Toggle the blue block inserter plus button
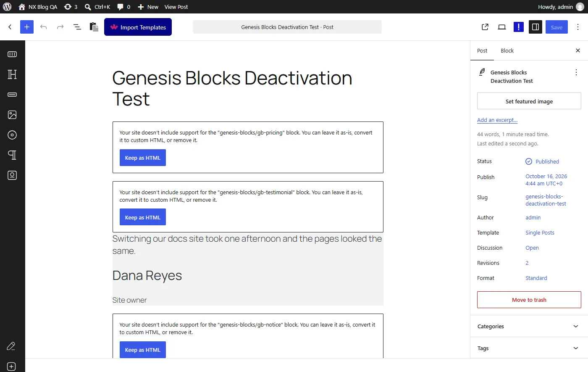This screenshot has height=372, width=588. 26,27
